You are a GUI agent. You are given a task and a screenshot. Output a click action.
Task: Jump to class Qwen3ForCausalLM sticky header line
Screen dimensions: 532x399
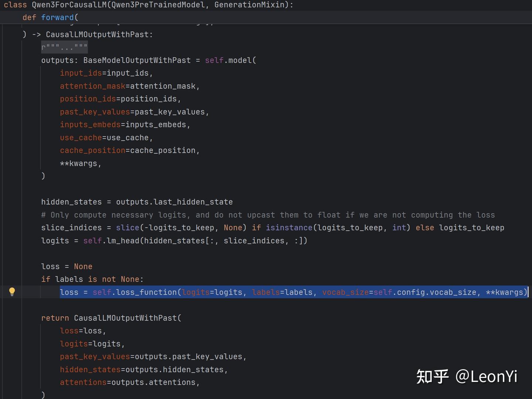click(149, 5)
